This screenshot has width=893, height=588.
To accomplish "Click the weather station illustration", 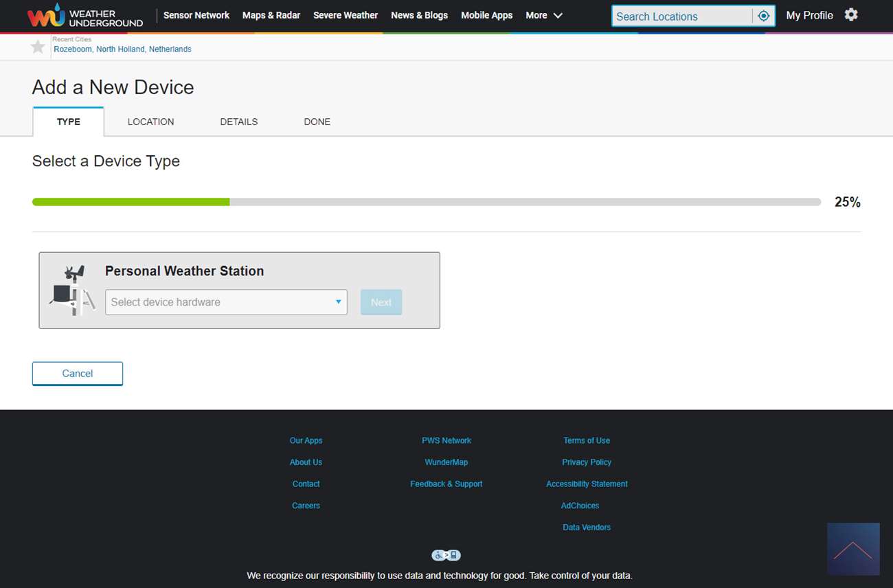I will (x=71, y=291).
